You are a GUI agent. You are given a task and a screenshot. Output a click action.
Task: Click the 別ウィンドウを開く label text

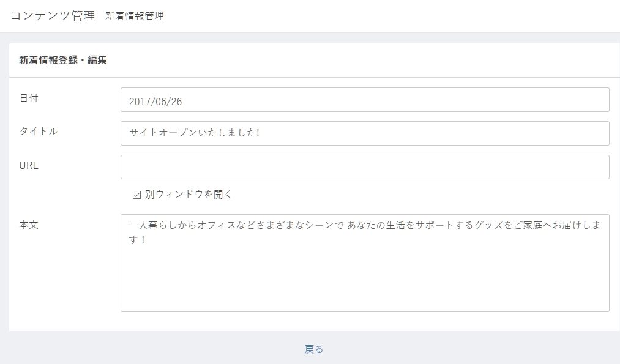[189, 195]
